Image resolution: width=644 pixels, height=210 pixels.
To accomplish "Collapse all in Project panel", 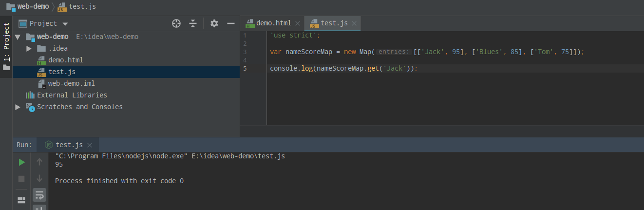I will 193,23.
